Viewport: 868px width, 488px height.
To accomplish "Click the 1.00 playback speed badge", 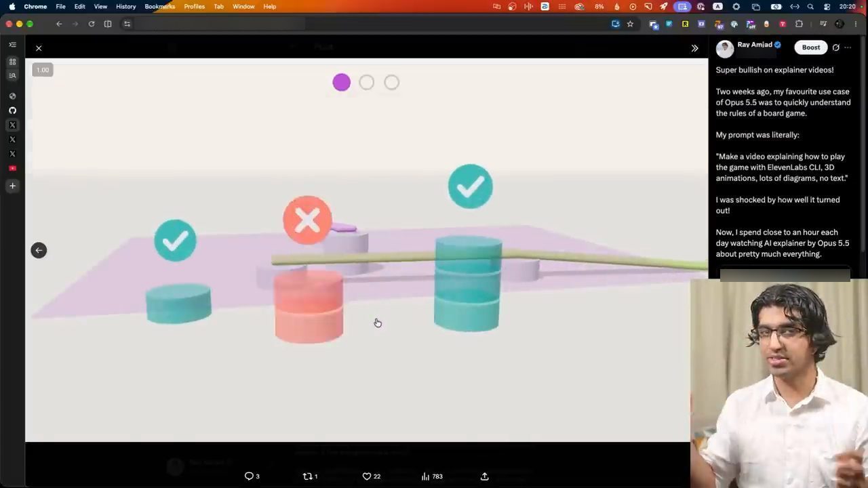I will coord(43,70).
